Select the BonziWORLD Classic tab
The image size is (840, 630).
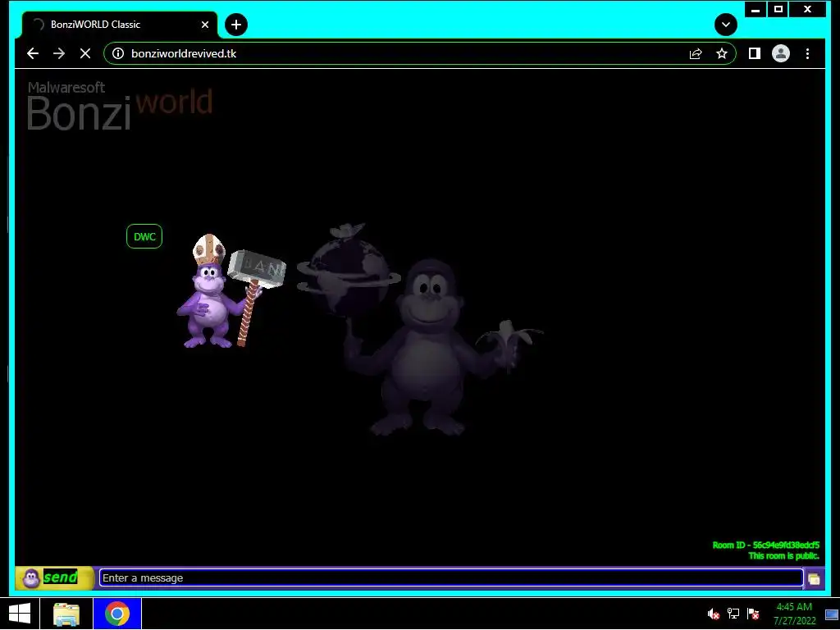pyautogui.click(x=120, y=25)
